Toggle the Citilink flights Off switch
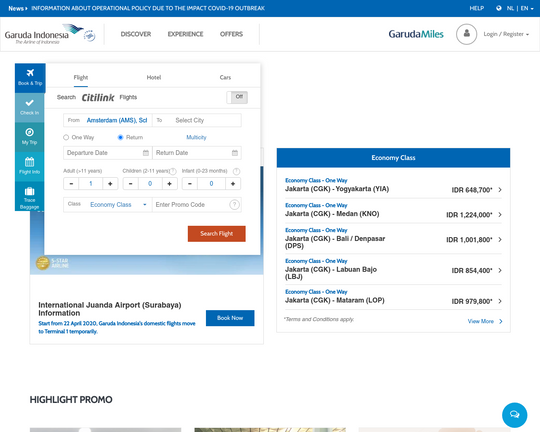 click(x=237, y=97)
